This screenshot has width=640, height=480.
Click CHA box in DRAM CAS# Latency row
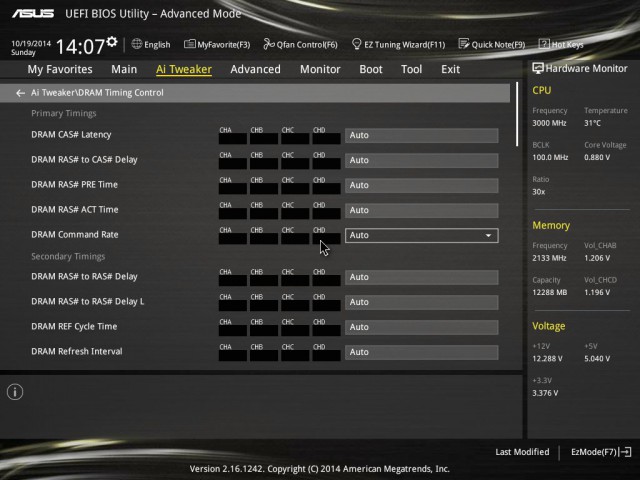point(233,138)
